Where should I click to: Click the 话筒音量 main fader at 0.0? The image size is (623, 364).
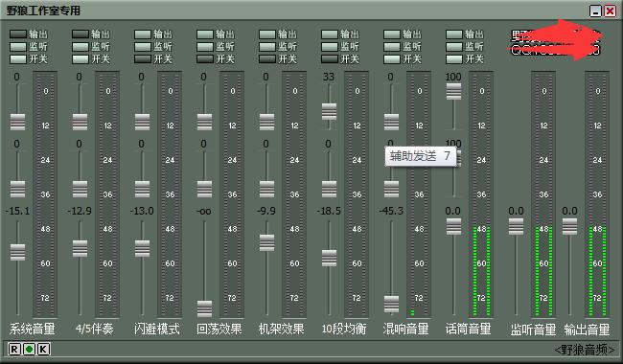tap(453, 227)
